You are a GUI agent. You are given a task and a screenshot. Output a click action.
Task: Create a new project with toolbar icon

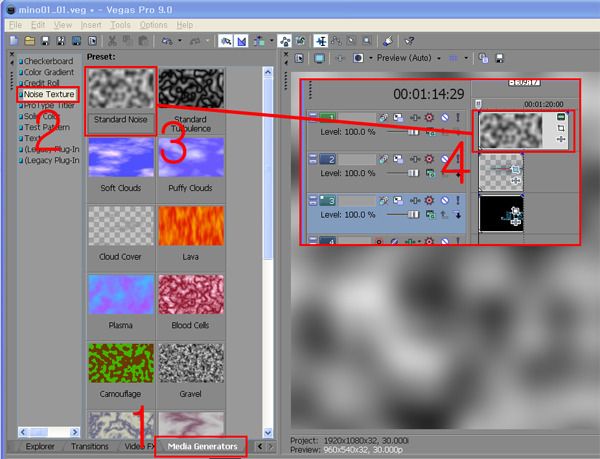click(14, 41)
